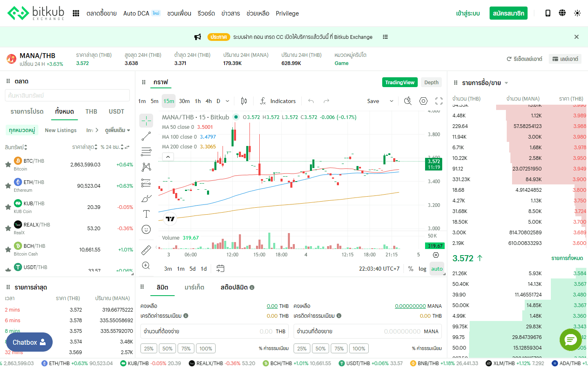This screenshot has height=368, width=588.
Task: Switch to the มาร์เก็ต order tab
Action: (194, 287)
